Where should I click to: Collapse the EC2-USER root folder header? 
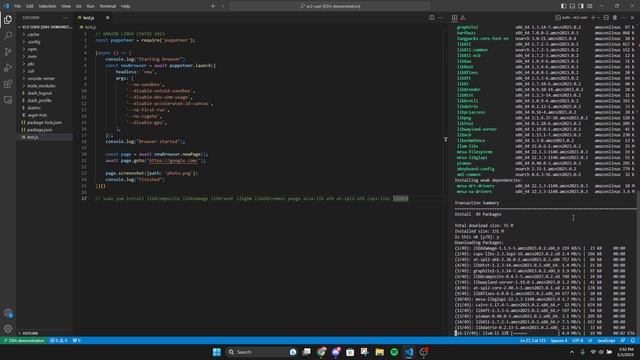[x=45, y=27]
